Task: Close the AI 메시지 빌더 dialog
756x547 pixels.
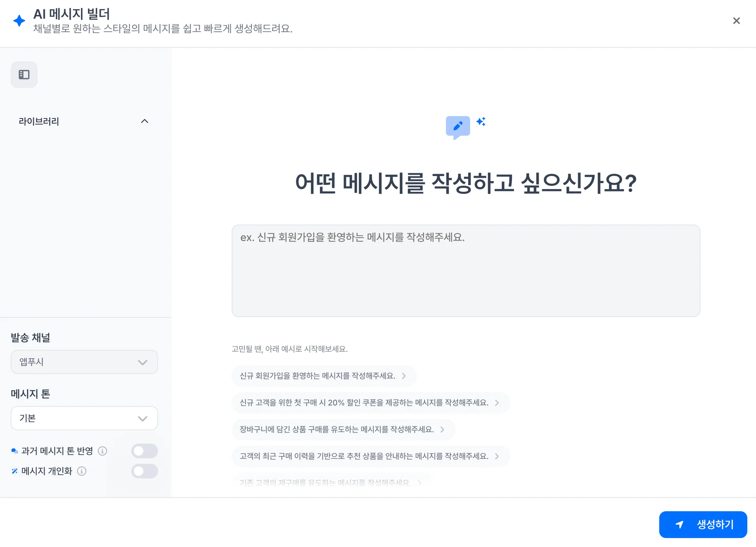Action: 736,20
